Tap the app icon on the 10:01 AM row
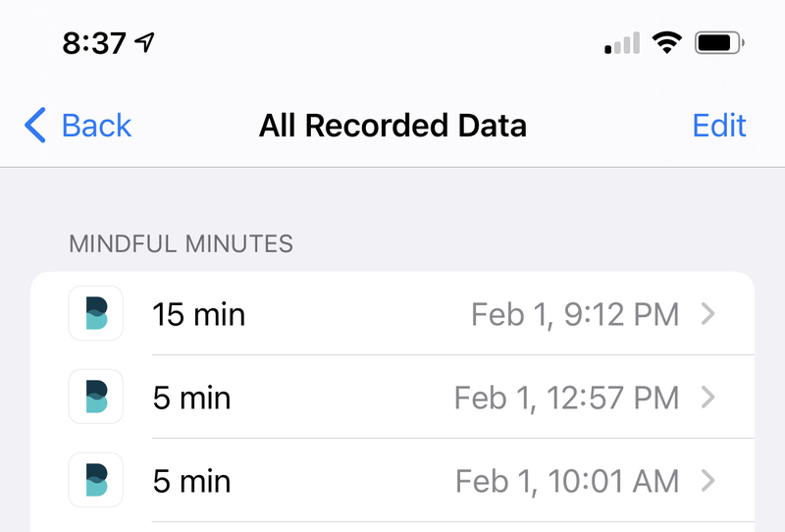Image resolution: width=785 pixels, height=532 pixels. coord(95,480)
